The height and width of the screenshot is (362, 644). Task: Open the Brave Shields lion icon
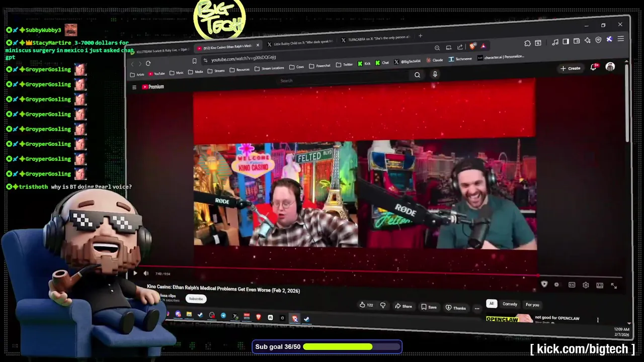click(x=472, y=46)
